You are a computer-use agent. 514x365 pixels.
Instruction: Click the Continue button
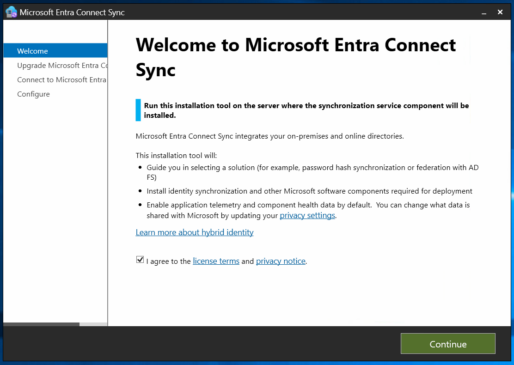click(x=448, y=344)
